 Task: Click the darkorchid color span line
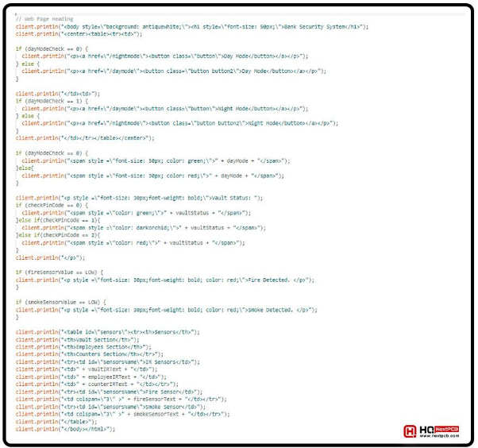coord(143,227)
